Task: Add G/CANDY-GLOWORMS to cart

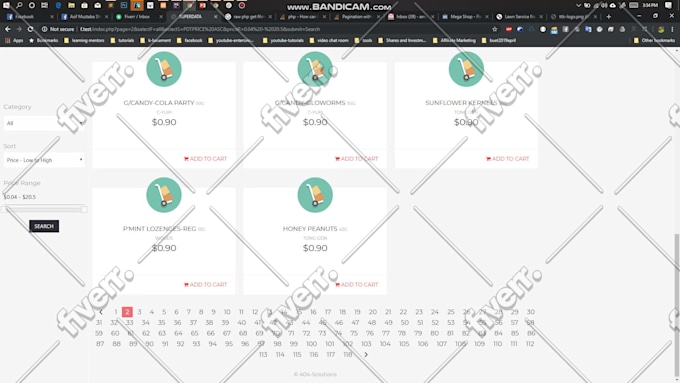Action: tap(356, 159)
